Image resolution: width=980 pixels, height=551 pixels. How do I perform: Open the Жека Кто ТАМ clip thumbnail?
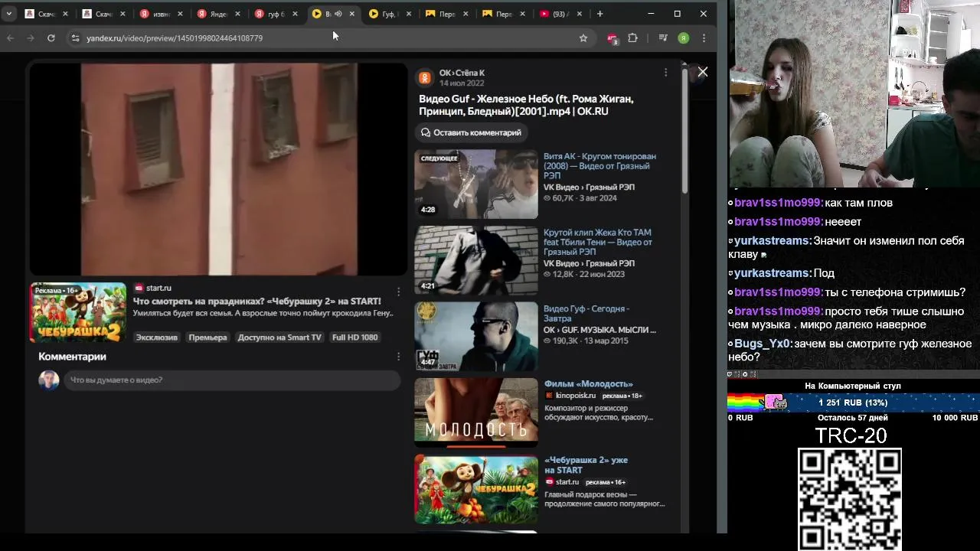[x=476, y=260]
